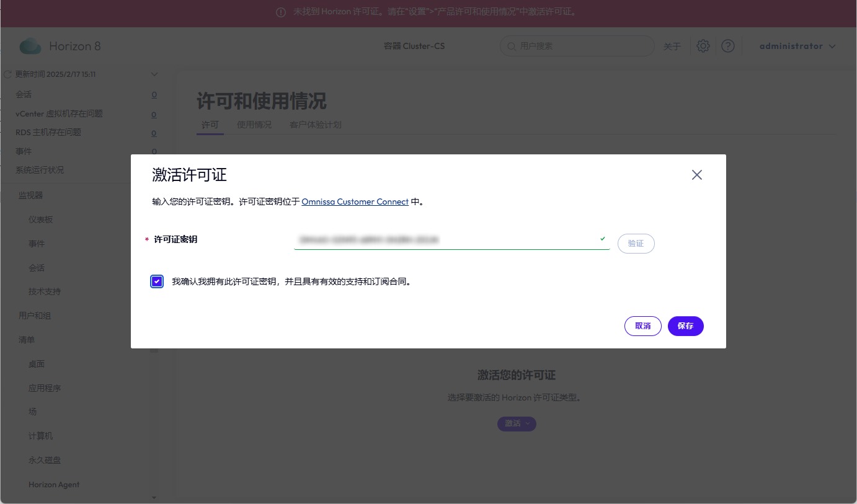The height and width of the screenshot is (504, 857).
Task: Click the Horizon 8 cloud logo
Action: pos(30,46)
